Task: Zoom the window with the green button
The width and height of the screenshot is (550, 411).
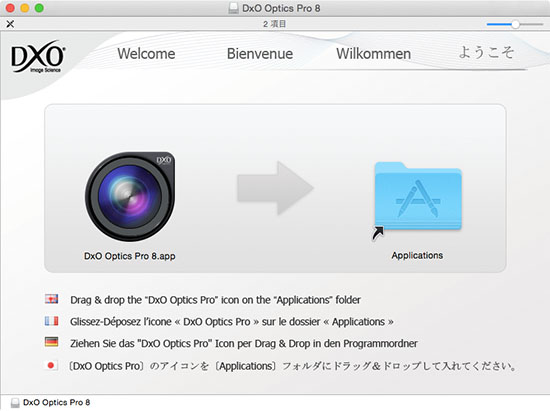Action: pyautogui.click(x=39, y=8)
